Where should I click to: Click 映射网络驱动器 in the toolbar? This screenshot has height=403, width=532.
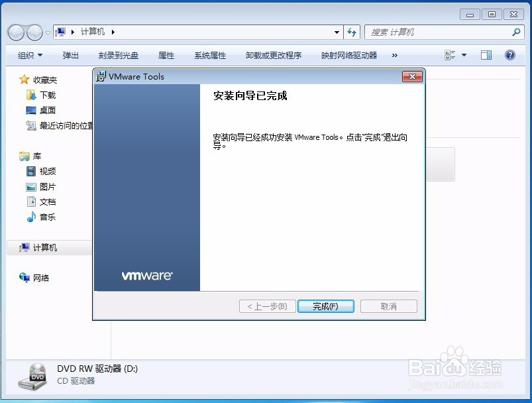coord(349,55)
